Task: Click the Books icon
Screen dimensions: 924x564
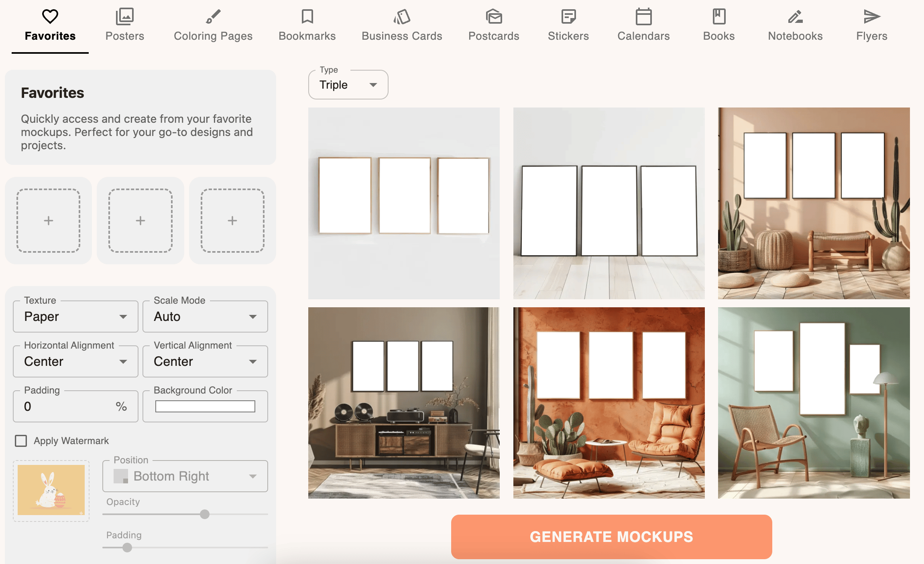Action: click(719, 16)
